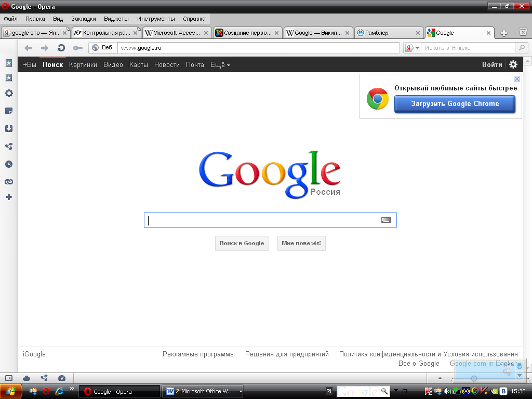532x399 pixels.
Task: Open the gear widgets panel in sidebar
Action: point(9,94)
